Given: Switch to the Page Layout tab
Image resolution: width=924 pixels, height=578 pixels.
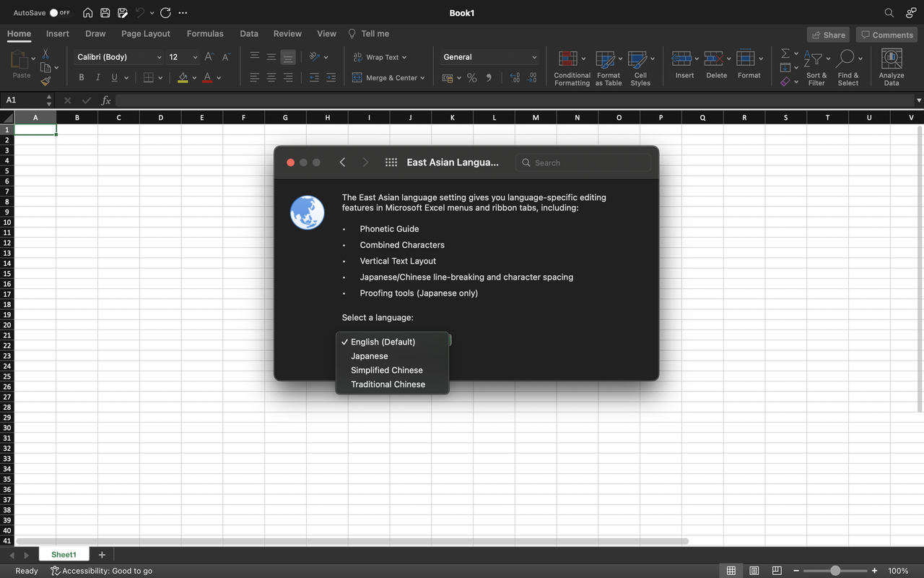Looking at the screenshot, I should (x=146, y=33).
